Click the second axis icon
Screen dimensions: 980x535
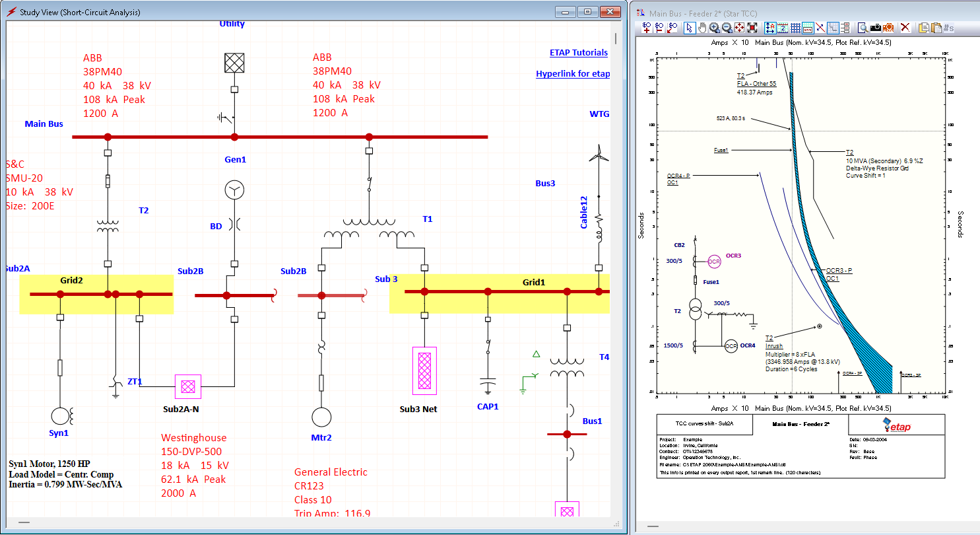(783, 28)
